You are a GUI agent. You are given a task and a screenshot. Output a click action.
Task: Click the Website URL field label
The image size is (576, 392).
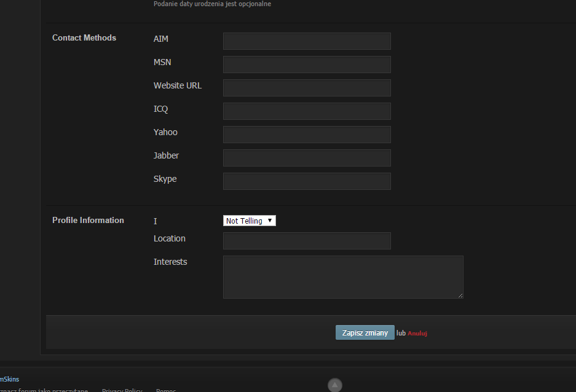point(177,85)
